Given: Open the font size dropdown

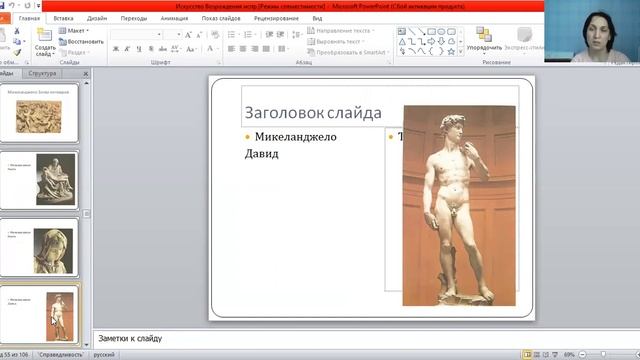Looking at the screenshot, I should tap(178, 35).
